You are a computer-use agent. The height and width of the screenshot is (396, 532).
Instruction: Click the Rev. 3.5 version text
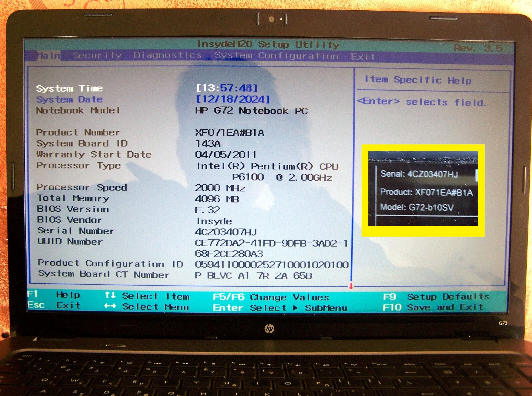pos(478,48)
